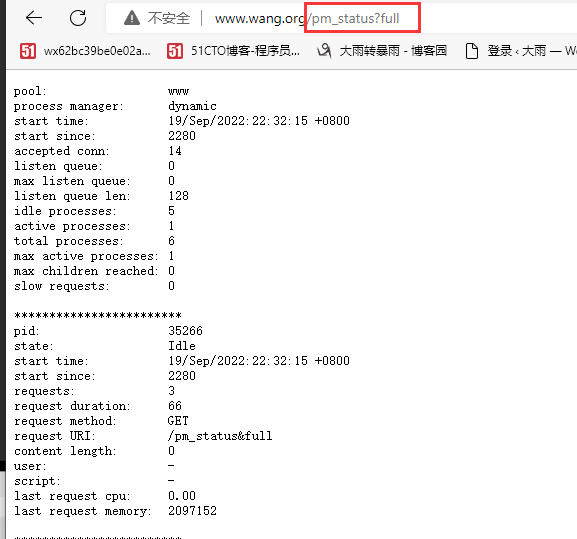Open 51CTO博客-程序员 bookmark
The image size is (577, 539).
coord(245,51)
